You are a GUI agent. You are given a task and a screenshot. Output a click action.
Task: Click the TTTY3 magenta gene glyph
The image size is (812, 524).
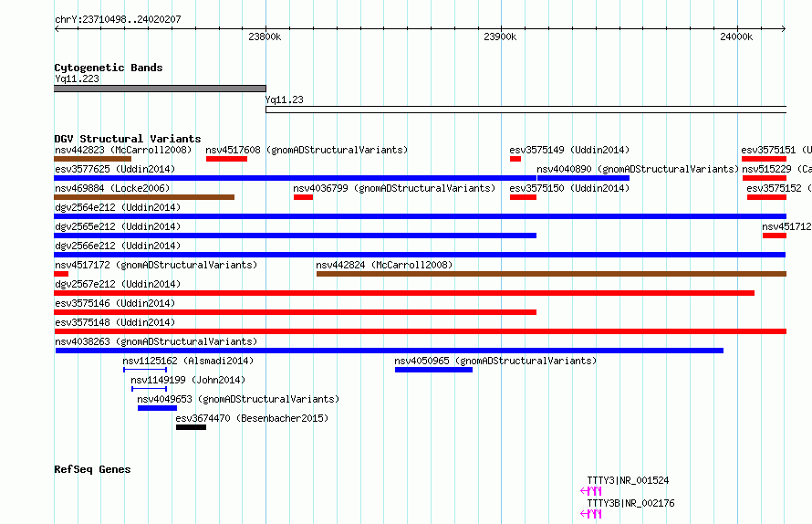click(x=591, y=491)
